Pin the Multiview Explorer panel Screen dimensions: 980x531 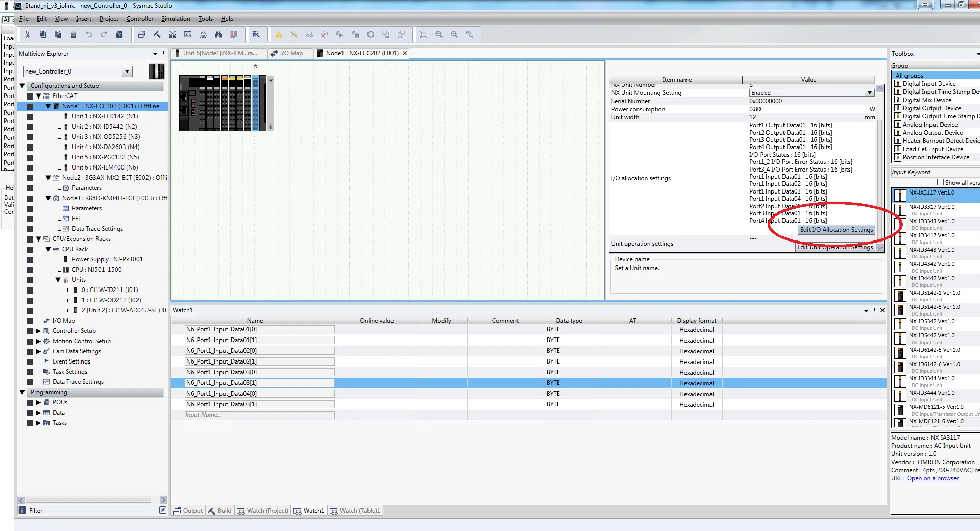[163, 53]
